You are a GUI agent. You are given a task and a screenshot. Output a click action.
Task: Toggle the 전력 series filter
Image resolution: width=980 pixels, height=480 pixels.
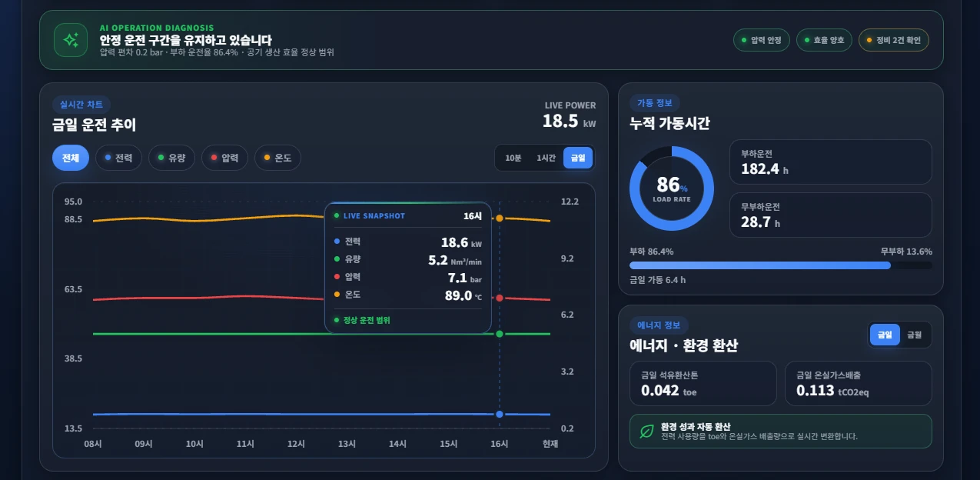[118, 158]
